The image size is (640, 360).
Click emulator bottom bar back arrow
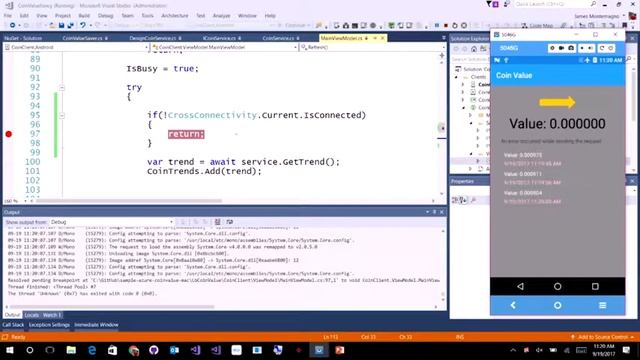pyautogui.click(x=513, y=305)
